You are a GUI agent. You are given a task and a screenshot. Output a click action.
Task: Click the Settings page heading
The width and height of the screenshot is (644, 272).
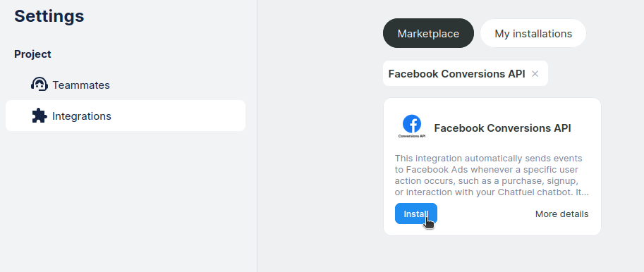click(49, 16)
